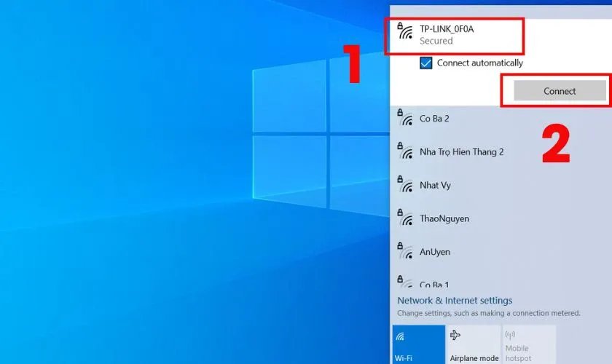Click the secured signal icon for Co Ba 2
The image size is (612, 364).
tap(404, 119)
